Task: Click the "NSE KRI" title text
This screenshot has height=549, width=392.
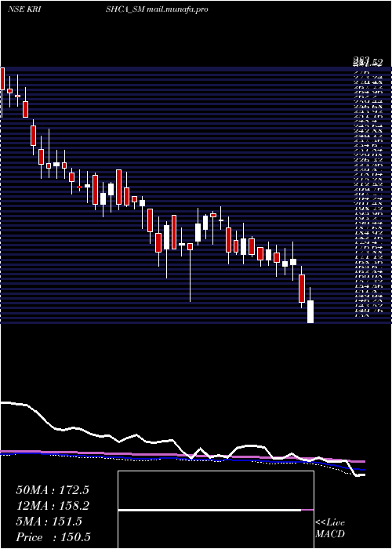Action: (x=25, y=9)
